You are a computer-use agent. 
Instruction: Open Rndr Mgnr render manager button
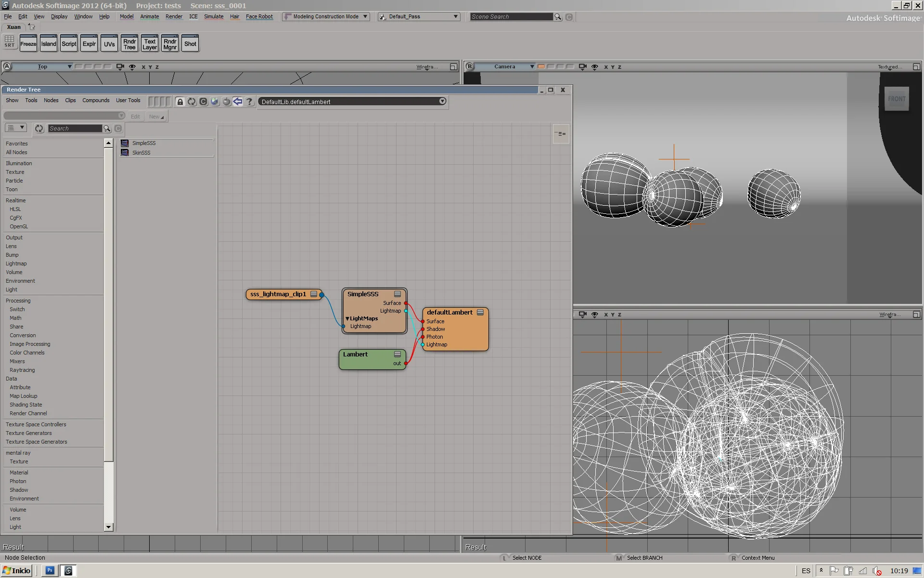pos(170,44)
